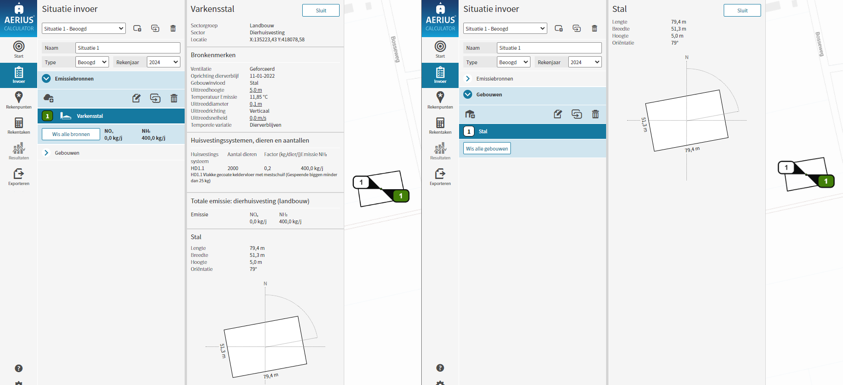This screenshot has width=843, height=385.
Task: Click Wis alle gebouwen button
Action: pyautogui.click(x=487, y=148)
